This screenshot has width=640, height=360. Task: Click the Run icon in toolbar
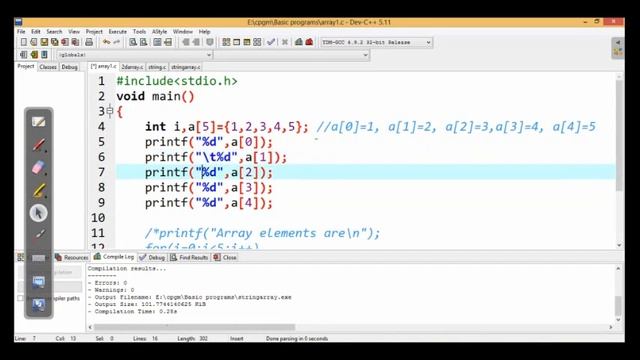236,42
